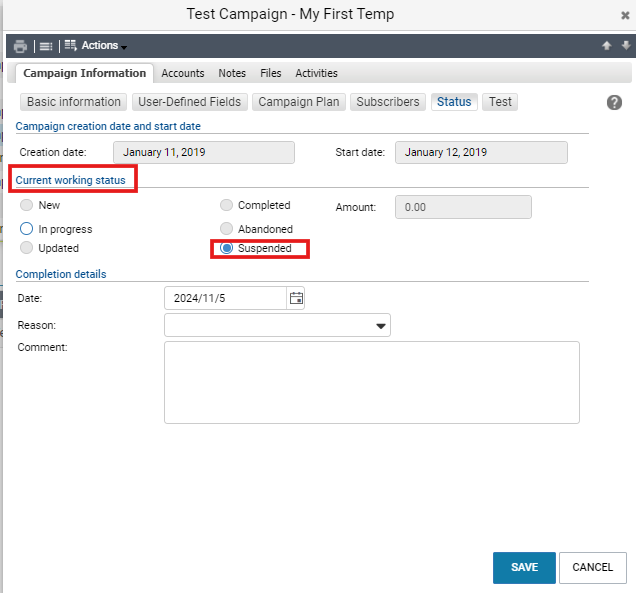
Task: Switch to the Accounts tab
Action: click(183, 73)
